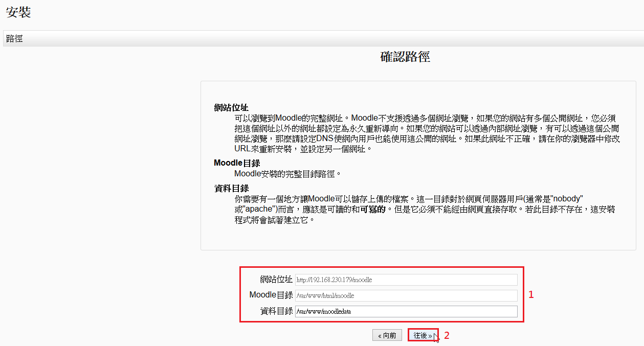
Task: Click the red annotation number 2
Action: [446, 336]
